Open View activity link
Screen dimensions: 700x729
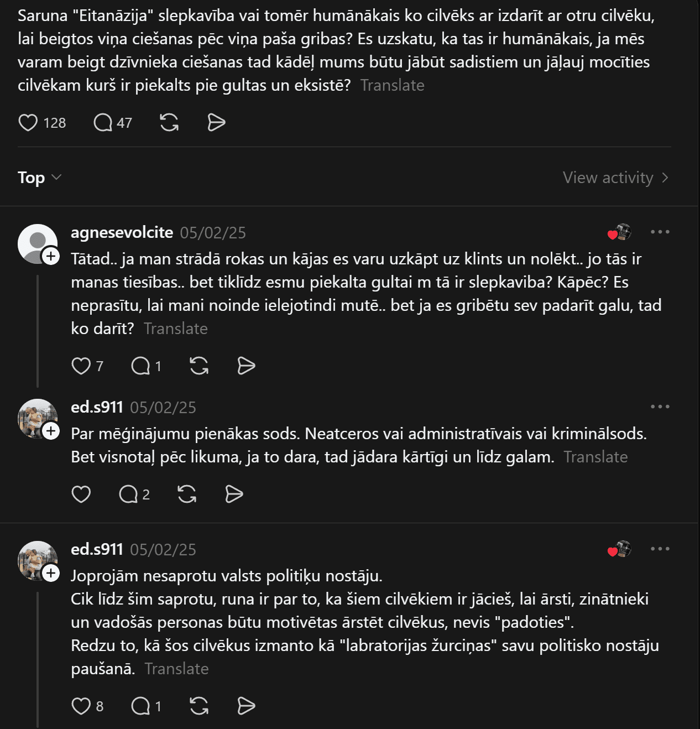click(x=615, y=178)
